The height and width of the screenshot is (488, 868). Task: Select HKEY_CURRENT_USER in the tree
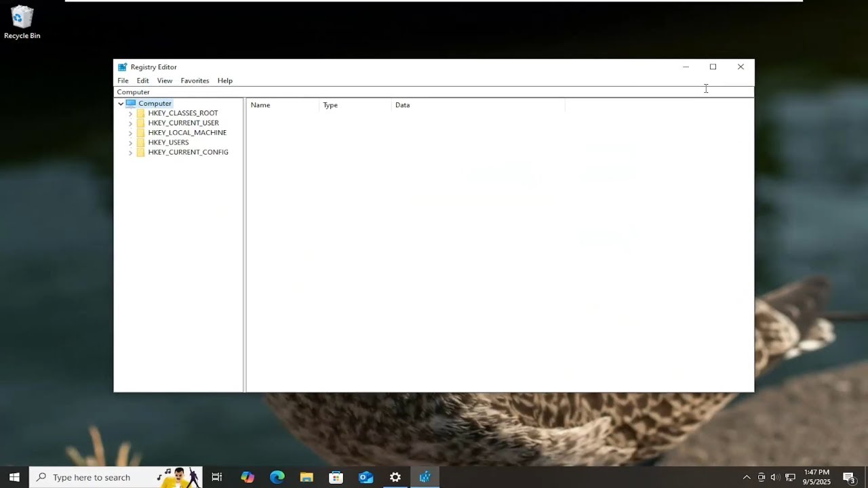(x=183, y=123)
